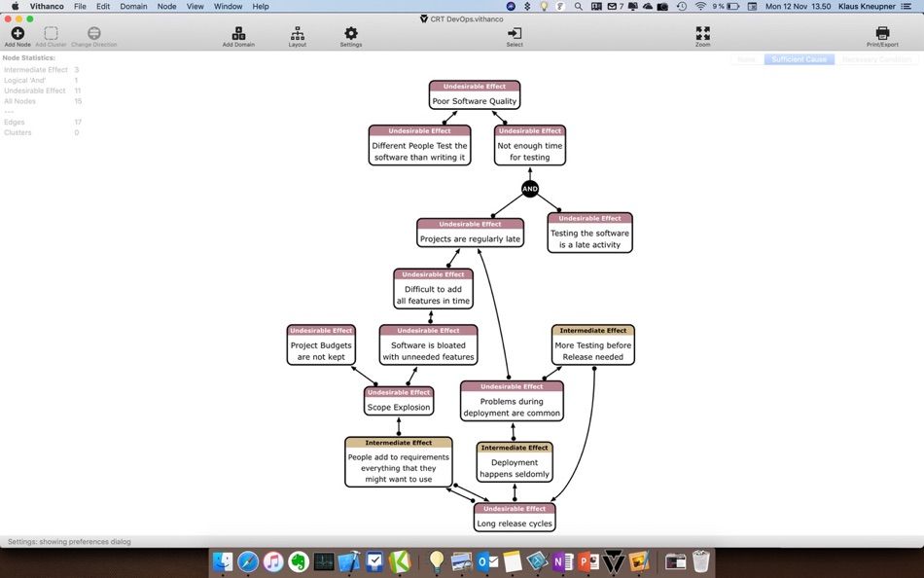924x578 pixels.
Task: Select the 'Necessary Condition' edge mode
Action: (x=876, y=59)
